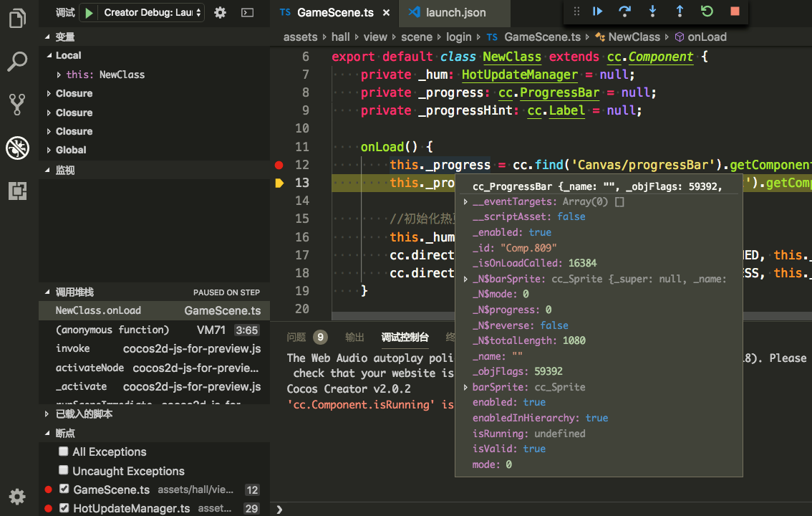812x516 pixels.
Task: Click the Step Over debug icon
Action: 625,11
